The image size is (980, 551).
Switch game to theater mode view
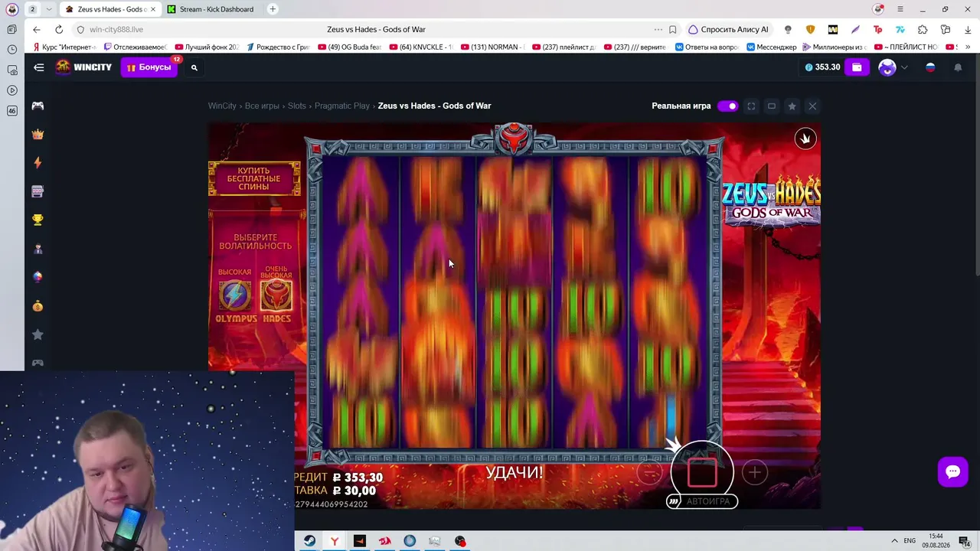(772, 106)
